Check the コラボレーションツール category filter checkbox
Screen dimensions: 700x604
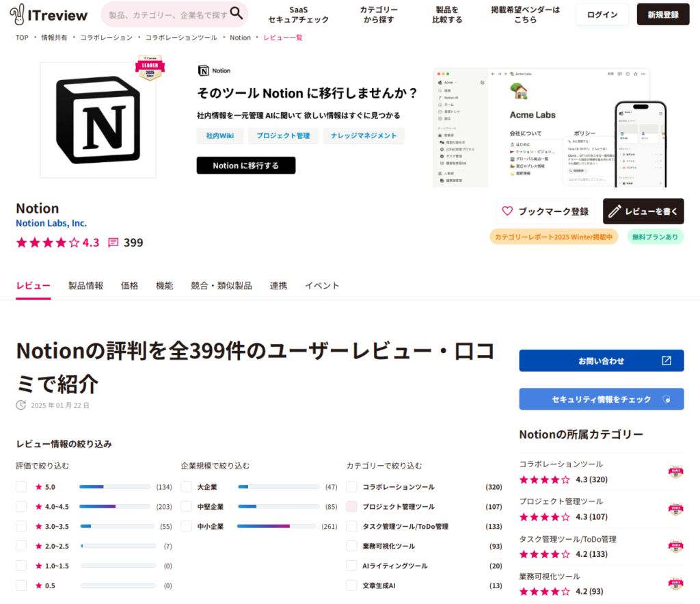tap(352, 487)
